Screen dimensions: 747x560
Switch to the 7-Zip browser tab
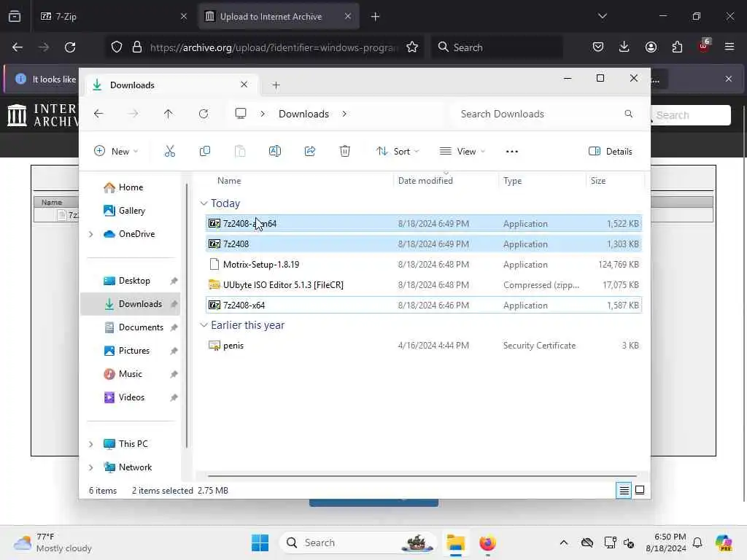(x=115, y=16)
